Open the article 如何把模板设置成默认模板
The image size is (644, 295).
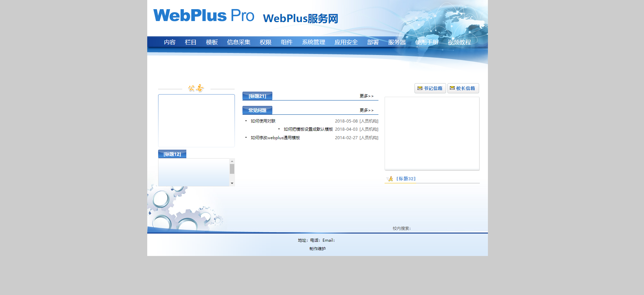point(308,129)
